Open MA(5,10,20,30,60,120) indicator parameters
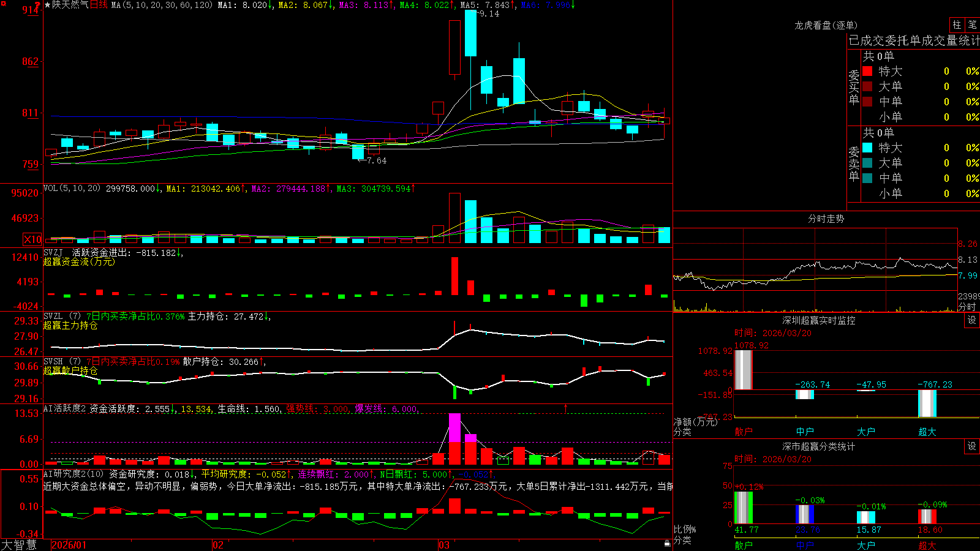The image size is (980, 551). pyautogui.click(x=162, y=5)
